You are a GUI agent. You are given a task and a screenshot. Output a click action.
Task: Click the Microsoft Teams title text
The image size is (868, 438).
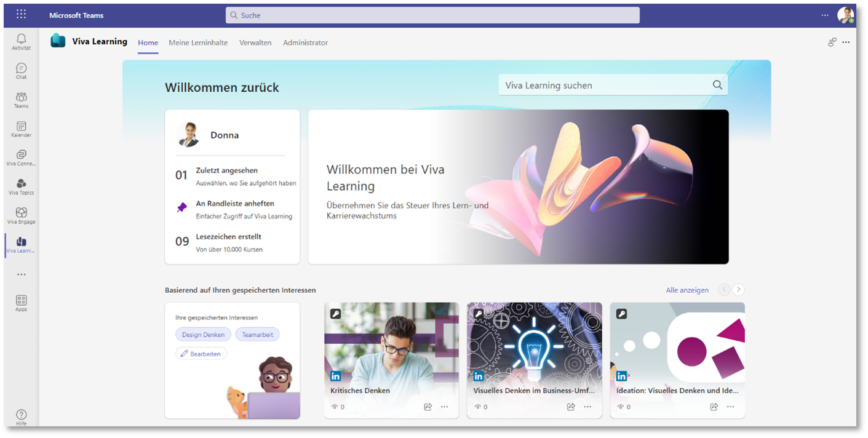pos(76,15)
